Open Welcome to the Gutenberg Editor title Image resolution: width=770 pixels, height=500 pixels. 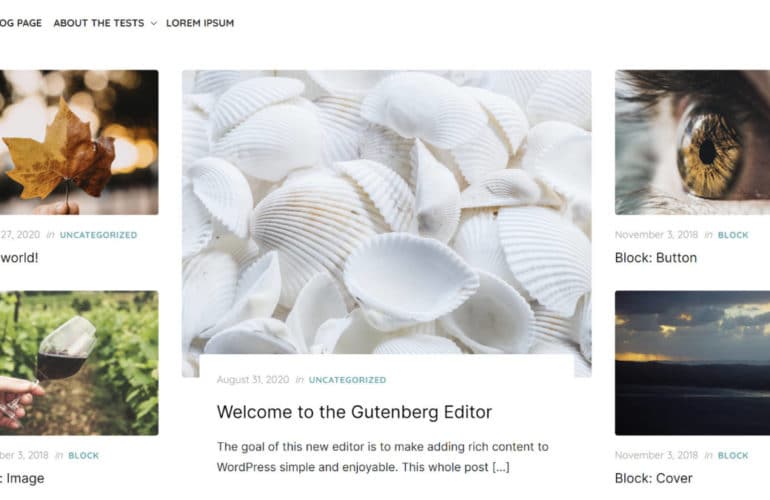click(x=354, y=412)
